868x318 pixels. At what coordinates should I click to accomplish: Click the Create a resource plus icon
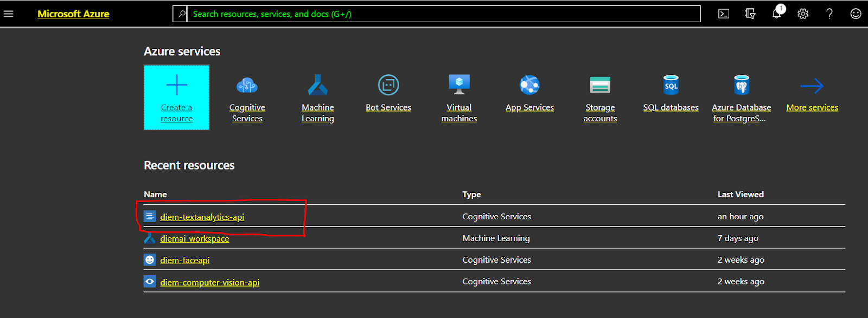point(176,85)
